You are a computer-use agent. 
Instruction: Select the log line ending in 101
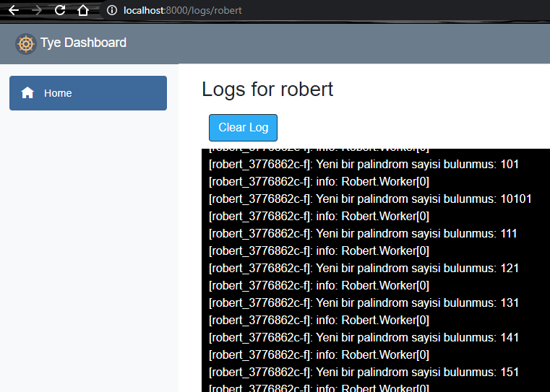364,165
